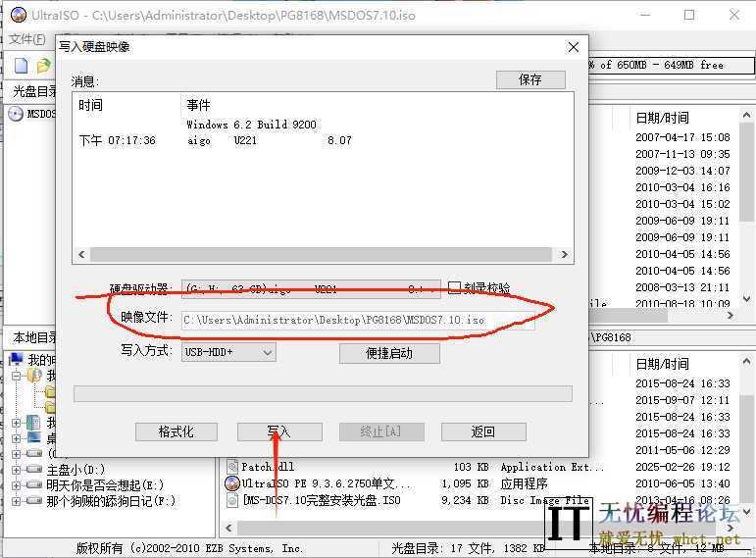Open the 文件(F) menu

26,39
